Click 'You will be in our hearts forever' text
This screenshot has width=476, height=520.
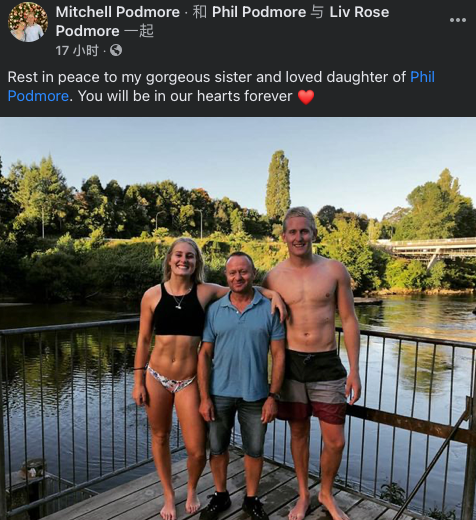pyautogui.click(x=185, y=96)
